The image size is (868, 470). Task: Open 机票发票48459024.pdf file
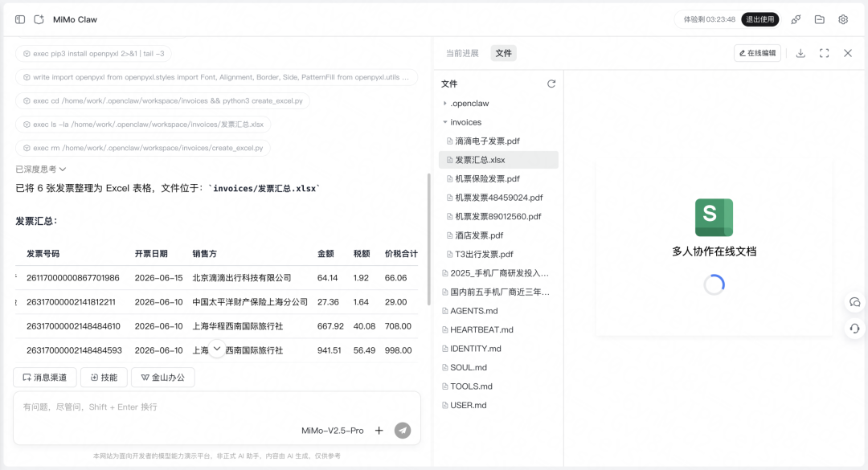pyautogui.click(x=498, y=198)
